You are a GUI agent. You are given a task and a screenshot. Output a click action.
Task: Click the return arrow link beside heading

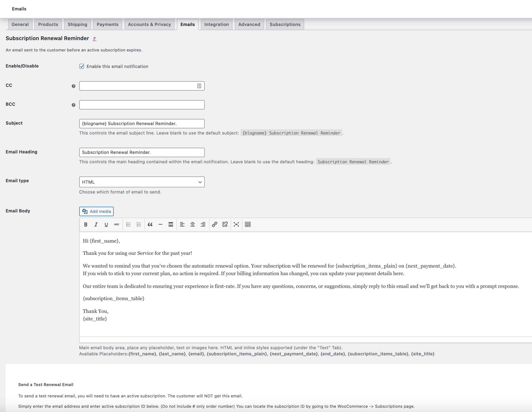95,39
